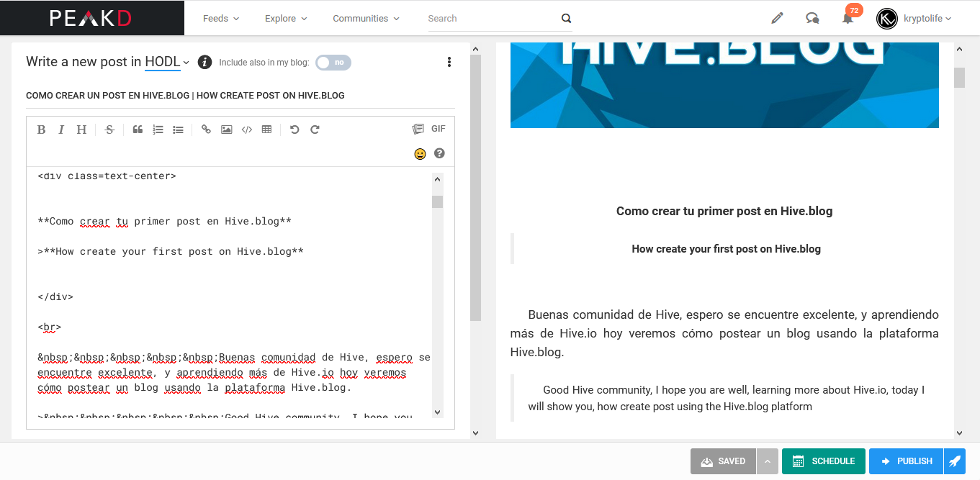The image size is (980, 480).
Task: Click the preview panel scrollbar thumb
Action: [959, 77]
